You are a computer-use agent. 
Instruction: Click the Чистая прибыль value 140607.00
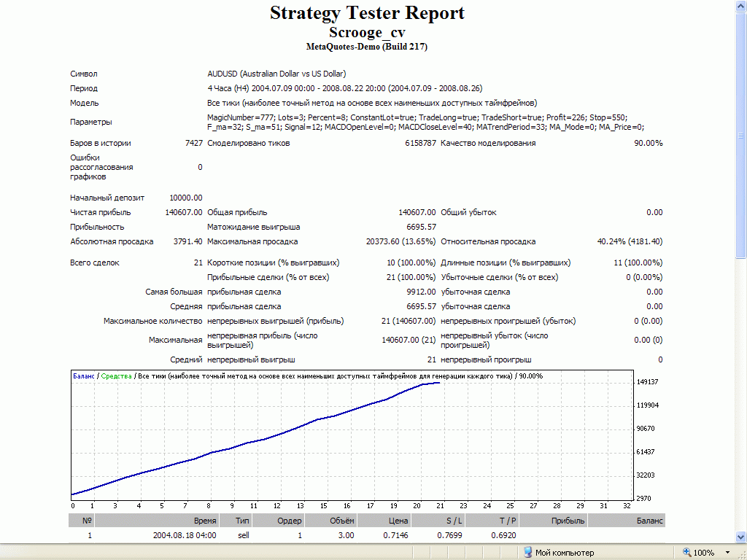184,212
